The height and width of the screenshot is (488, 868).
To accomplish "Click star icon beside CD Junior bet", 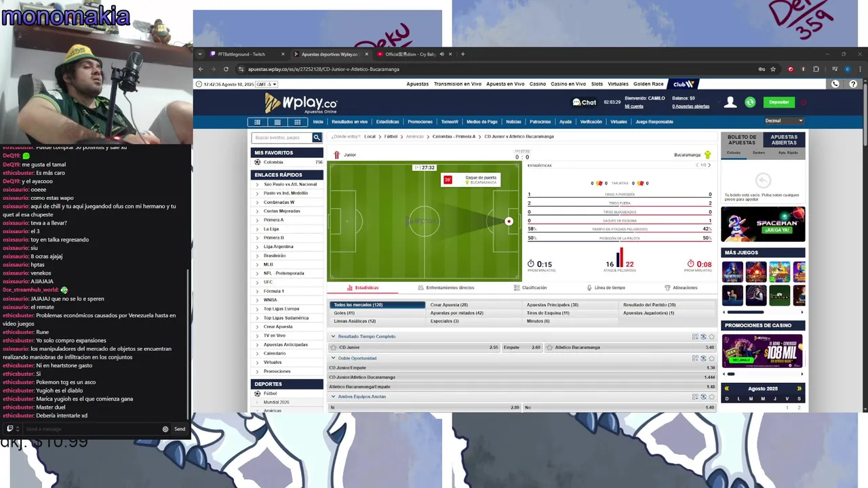I will [333, 347].
